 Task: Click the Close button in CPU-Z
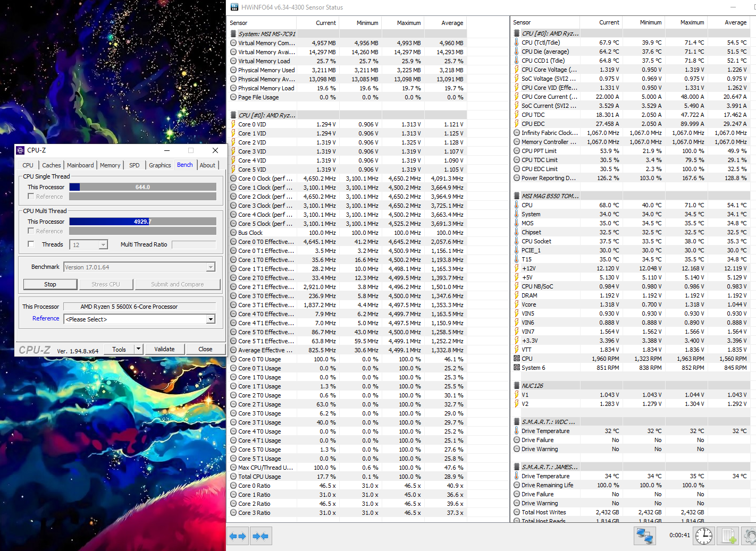pos(205,349)
